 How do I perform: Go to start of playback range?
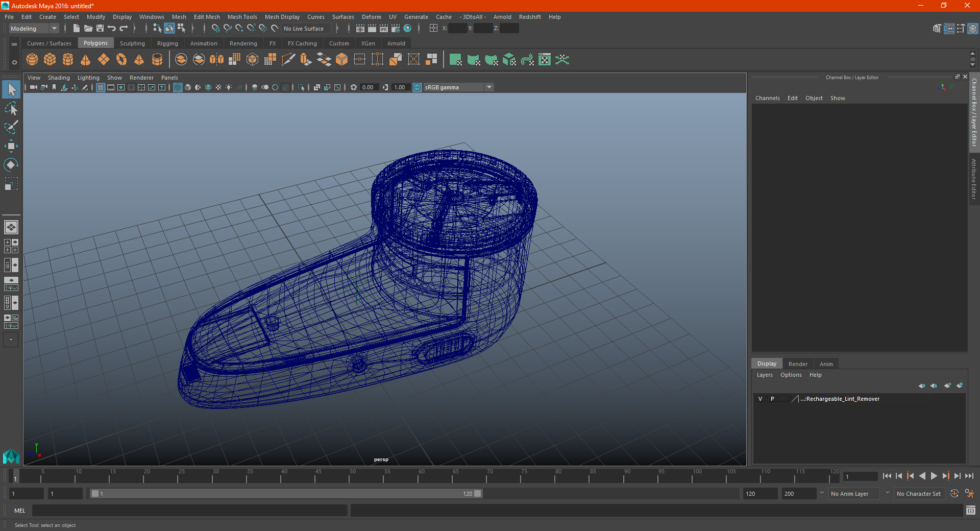[887, 476]
